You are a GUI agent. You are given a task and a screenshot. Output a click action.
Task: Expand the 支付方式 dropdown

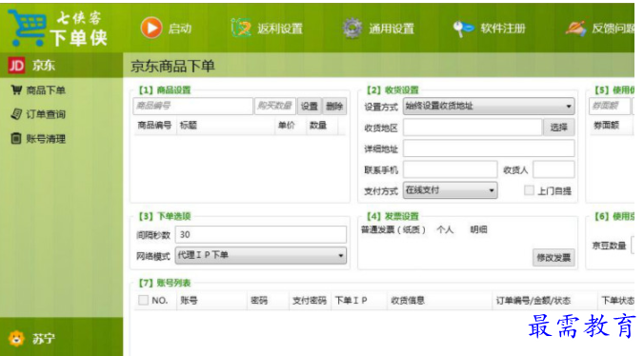(451, 190)
